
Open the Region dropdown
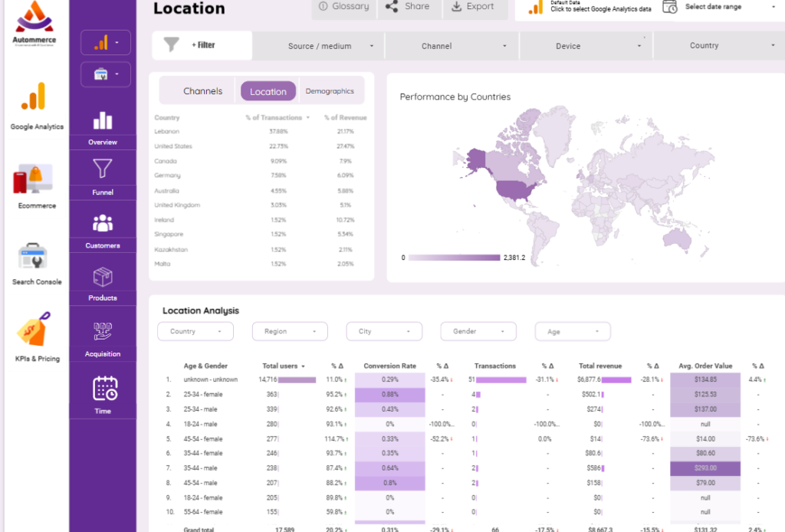pyautogui.click(x=290, y=331)
